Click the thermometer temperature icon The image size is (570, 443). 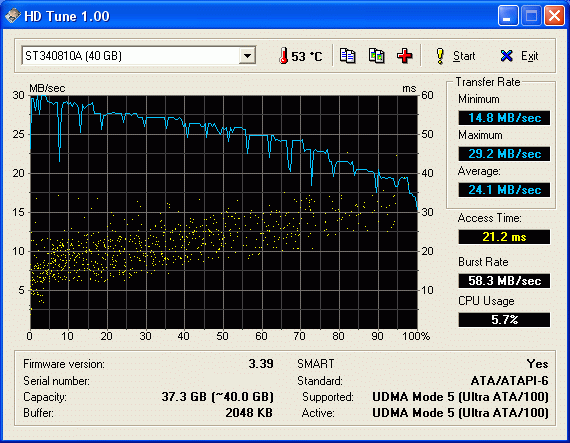(x=283, y=56)
